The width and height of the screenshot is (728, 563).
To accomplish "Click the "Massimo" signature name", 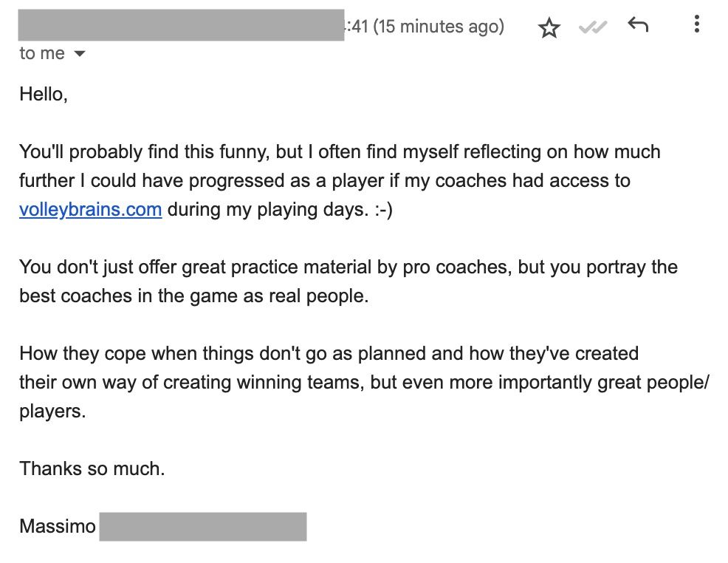I will (x=58, y=526).
